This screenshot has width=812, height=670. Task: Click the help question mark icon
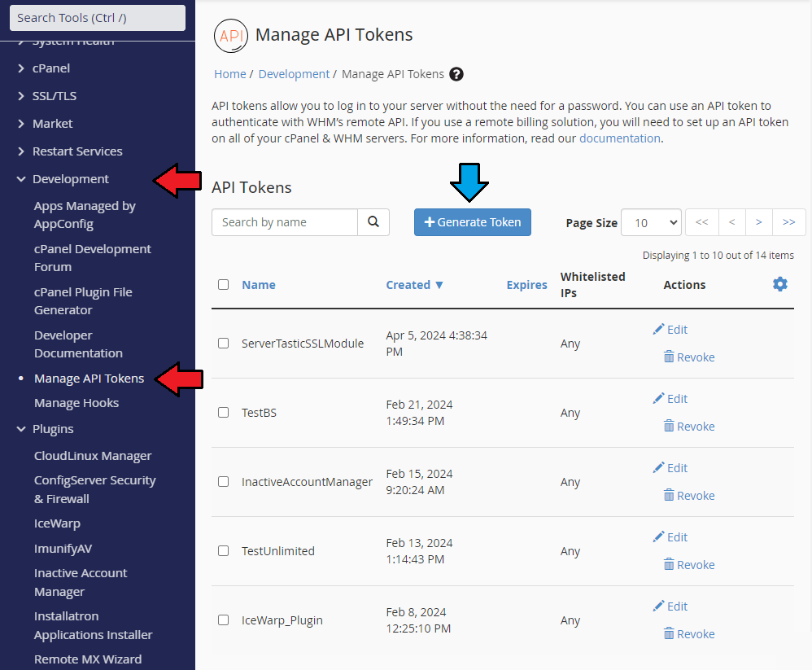pyautogui.click(x=456, y=74)
